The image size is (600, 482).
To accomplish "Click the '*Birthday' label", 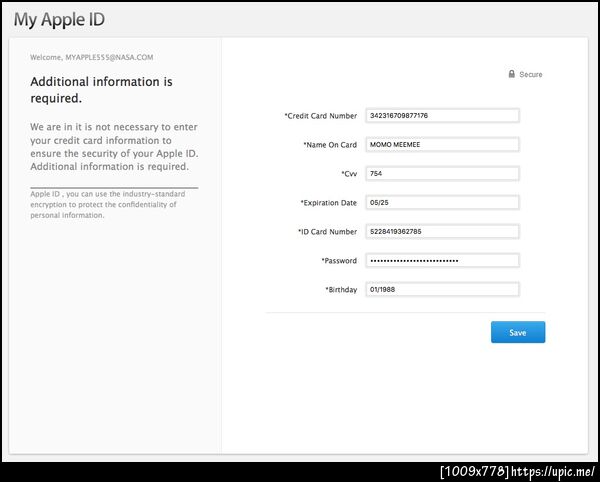I will coord(341,290).
